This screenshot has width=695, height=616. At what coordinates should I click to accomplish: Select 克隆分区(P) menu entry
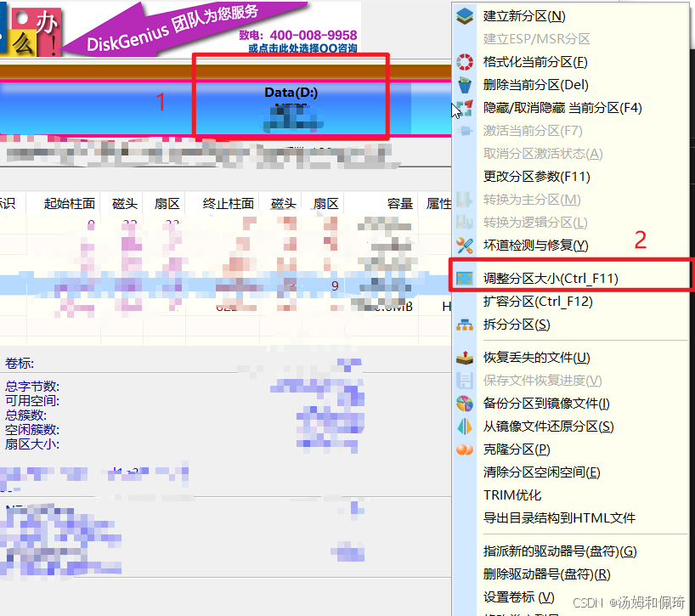click(x=517, y=449)
